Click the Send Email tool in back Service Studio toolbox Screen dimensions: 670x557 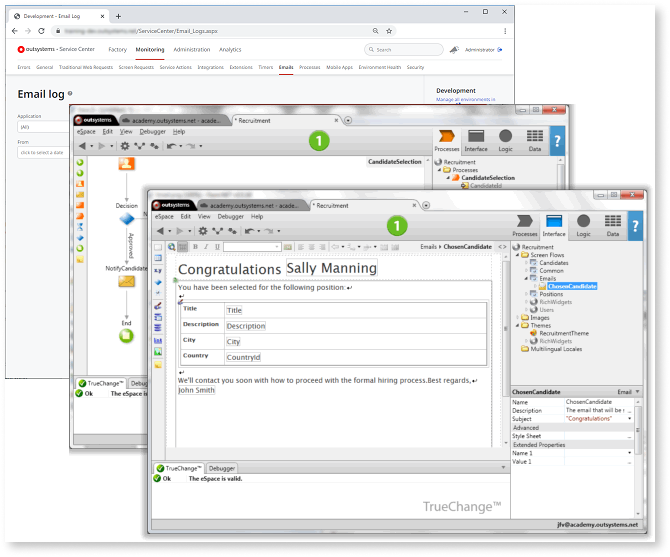click(80, 194)
